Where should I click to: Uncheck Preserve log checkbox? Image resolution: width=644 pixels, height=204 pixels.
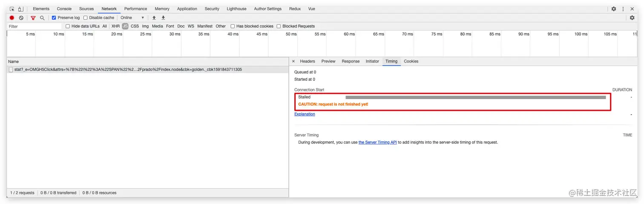54,18
